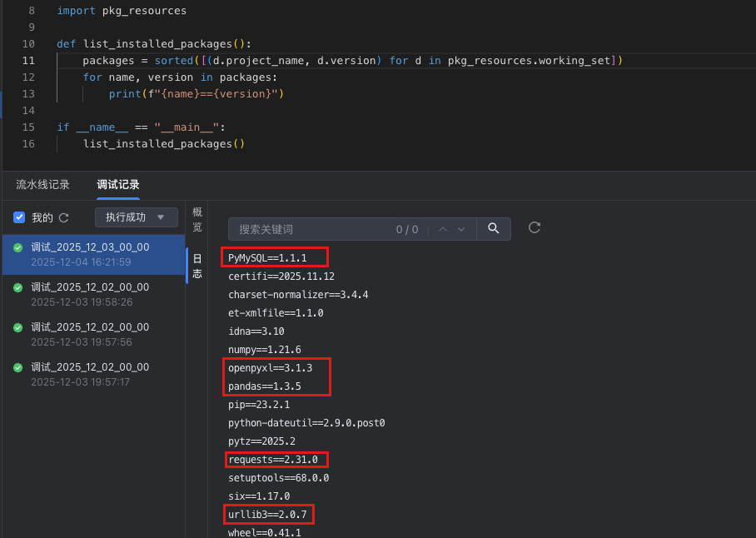Click line number 11 in code gutter

tap(28, 61)
